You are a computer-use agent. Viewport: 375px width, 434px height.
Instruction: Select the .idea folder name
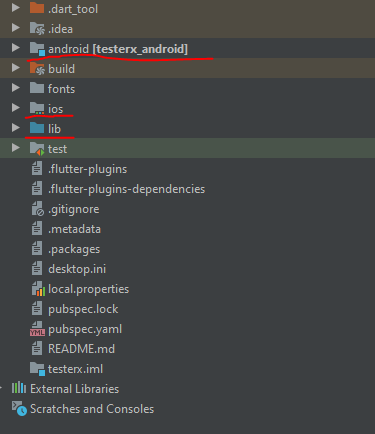point(60,29)
